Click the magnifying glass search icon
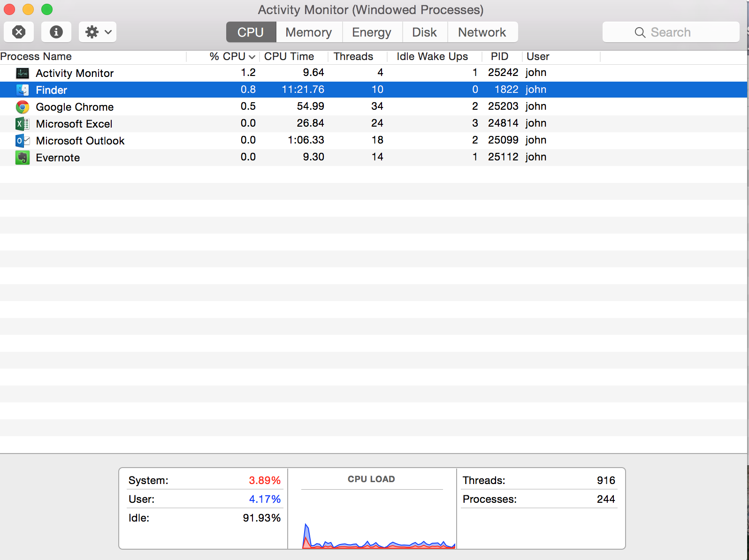The image size is (749, 560). 640,32
